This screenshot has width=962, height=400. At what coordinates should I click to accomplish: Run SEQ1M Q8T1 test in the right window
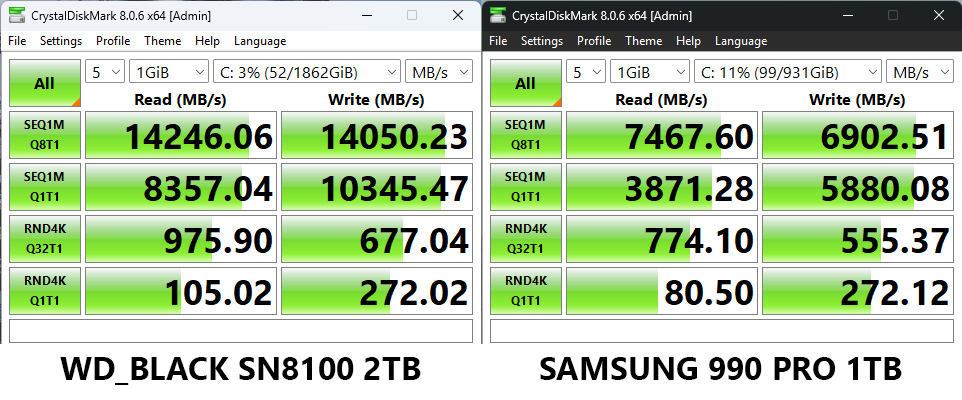[526, 135]
